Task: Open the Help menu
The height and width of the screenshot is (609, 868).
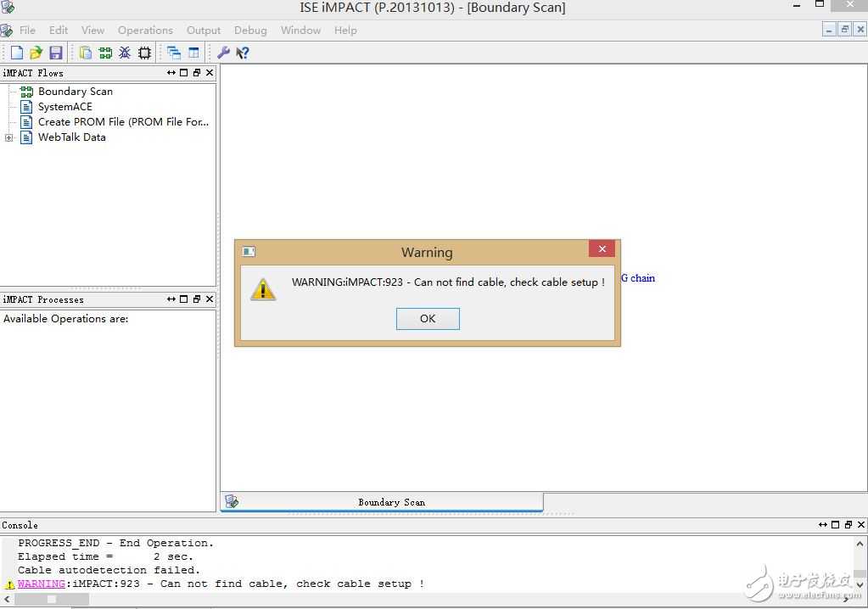Action: tap(345, 31)
